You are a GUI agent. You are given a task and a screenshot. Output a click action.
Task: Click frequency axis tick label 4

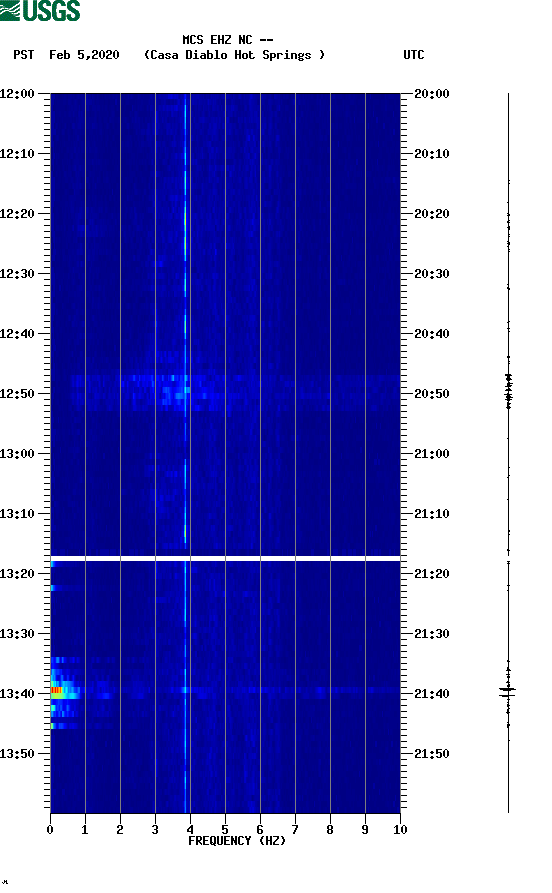pyautogui.click(x=190, y=830)
